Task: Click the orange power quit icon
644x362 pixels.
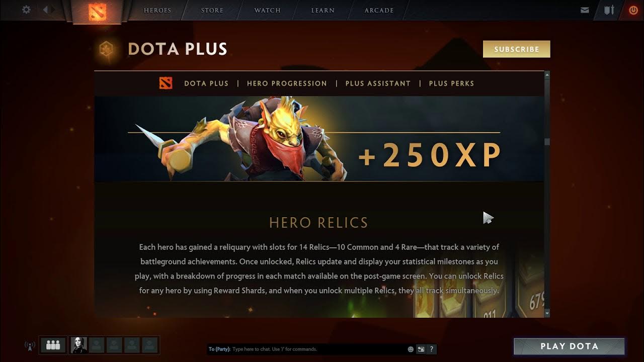Action: [633, 10]
